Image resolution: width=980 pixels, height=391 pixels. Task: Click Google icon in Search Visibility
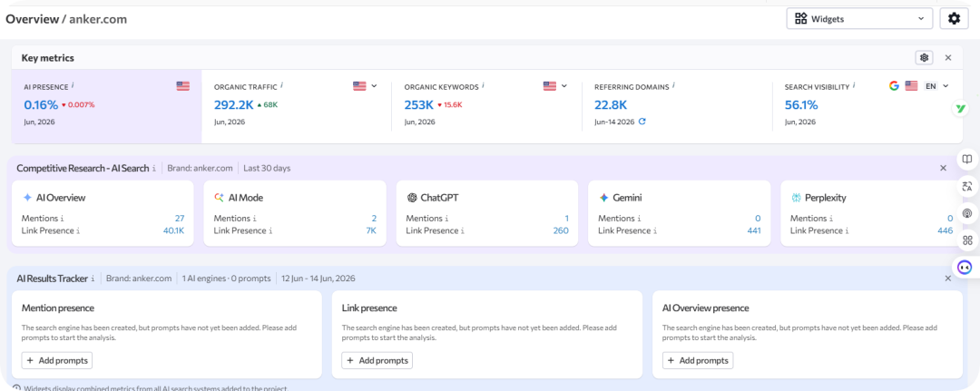[895, 86]
